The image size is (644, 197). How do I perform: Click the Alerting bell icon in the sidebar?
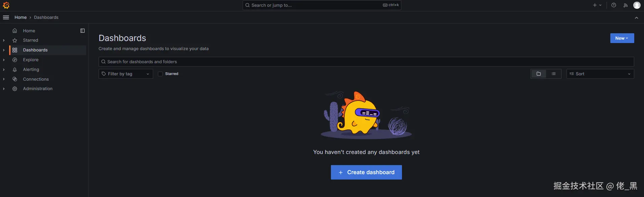(15, 70)
